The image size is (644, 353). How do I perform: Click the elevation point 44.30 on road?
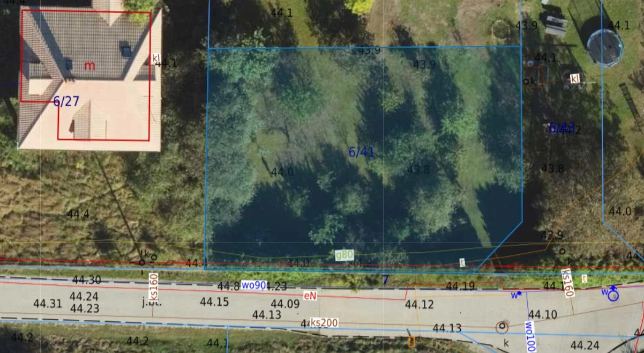pos(87,280)
